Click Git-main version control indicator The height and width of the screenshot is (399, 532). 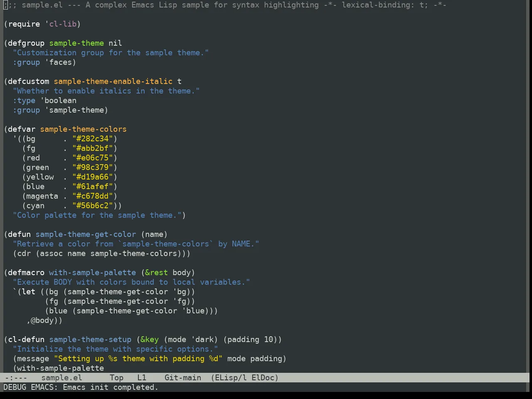183,378
